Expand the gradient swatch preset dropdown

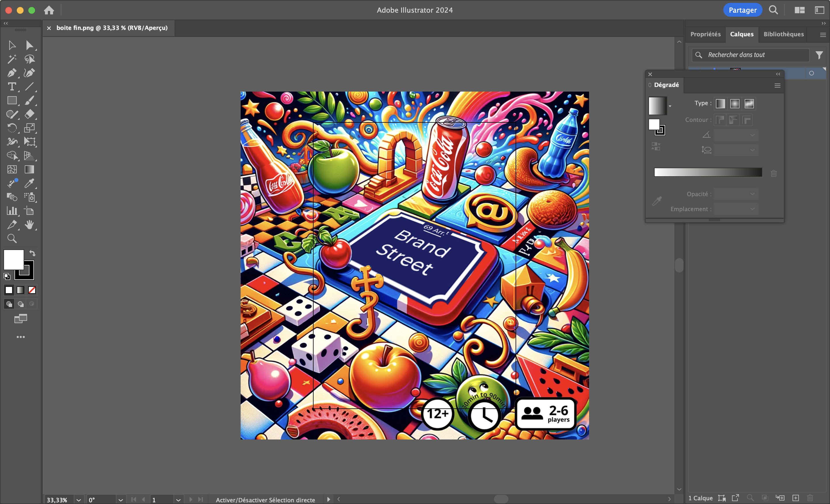(670, 106)
